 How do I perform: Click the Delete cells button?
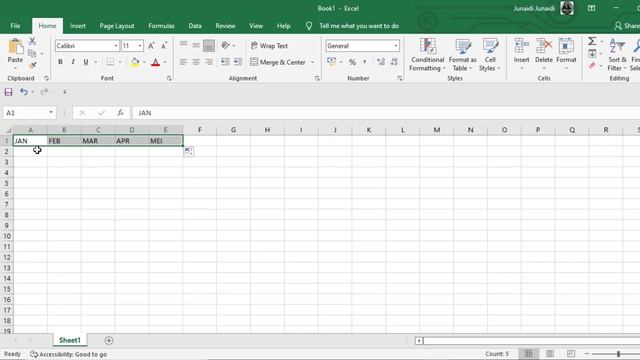pos(544,54)
